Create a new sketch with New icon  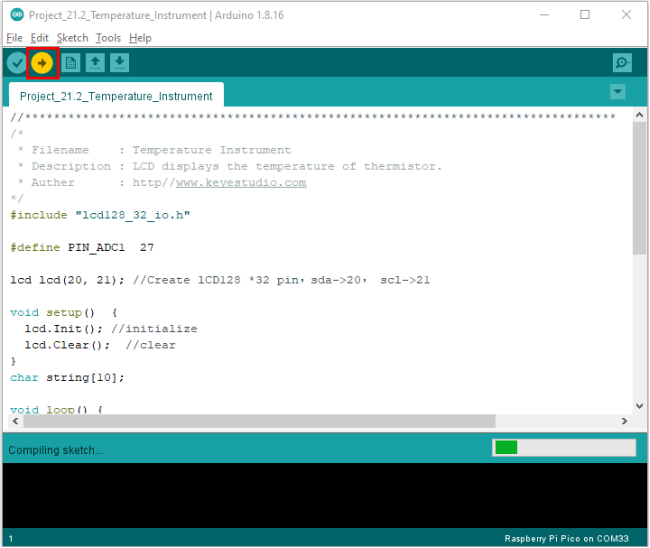(x=71, y=63)
